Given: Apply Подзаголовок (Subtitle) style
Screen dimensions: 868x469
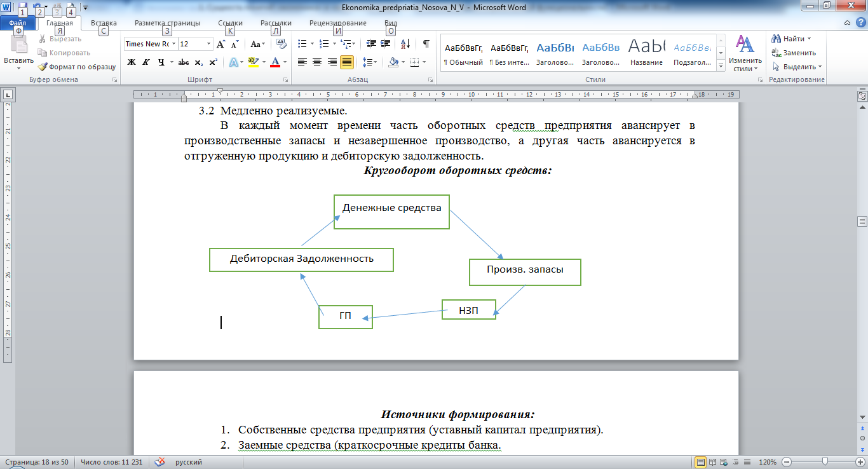Looking at the screenshot, I should click(x=692, y=53).
